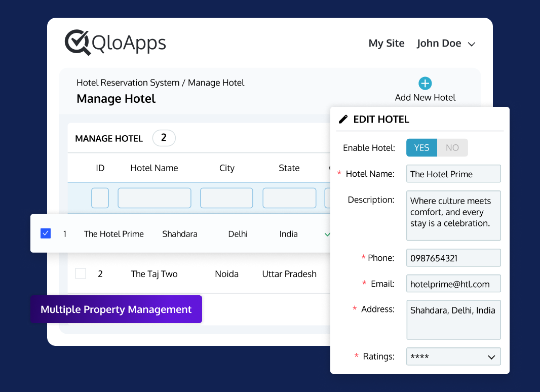Click the green checkmark on The Hotel Prime row
The image size is (540, 392).
(x=327, y=234)
